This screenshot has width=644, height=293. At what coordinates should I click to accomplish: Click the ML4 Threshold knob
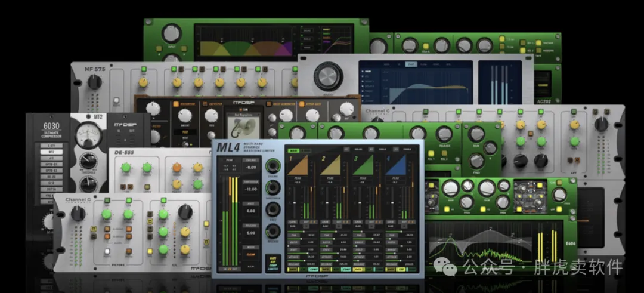pyautogui.click(x=273, y=188)
